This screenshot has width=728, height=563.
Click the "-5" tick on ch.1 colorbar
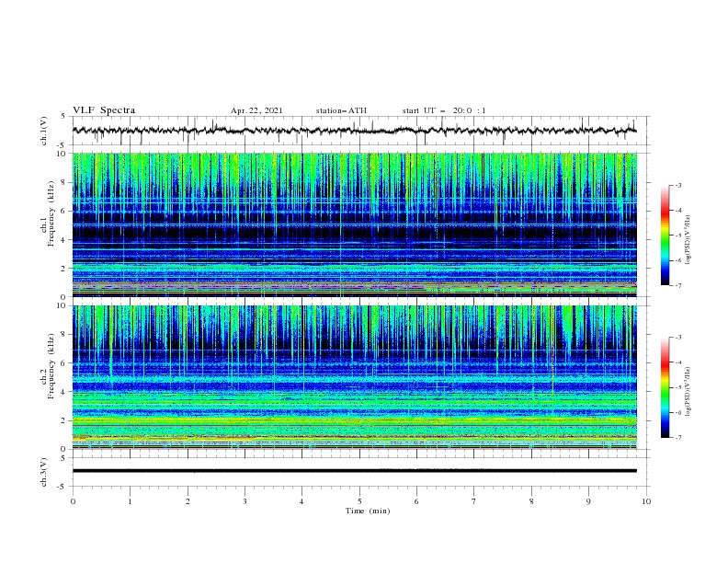pyautogui.click(x=678, y=236)
